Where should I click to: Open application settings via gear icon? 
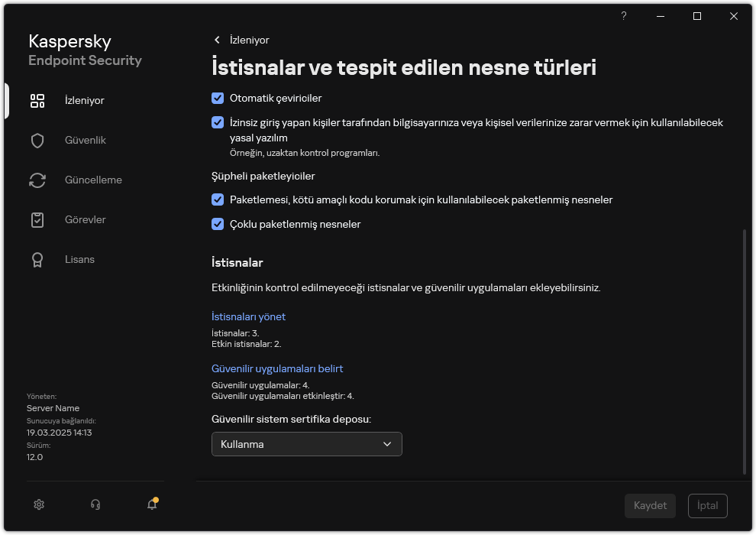pyautogui.click(x=38, y=504)
